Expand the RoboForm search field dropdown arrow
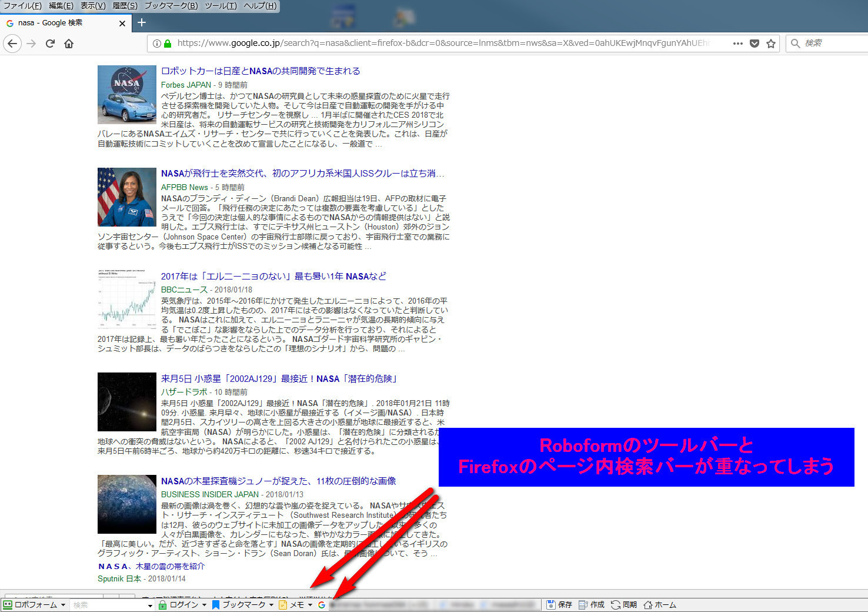 [150, 605]
